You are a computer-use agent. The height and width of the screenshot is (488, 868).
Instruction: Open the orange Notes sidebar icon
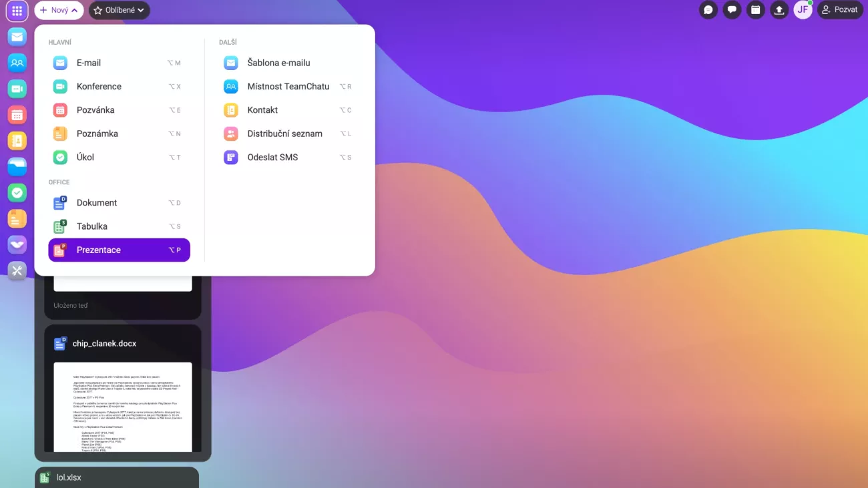(x=17, y=218)
